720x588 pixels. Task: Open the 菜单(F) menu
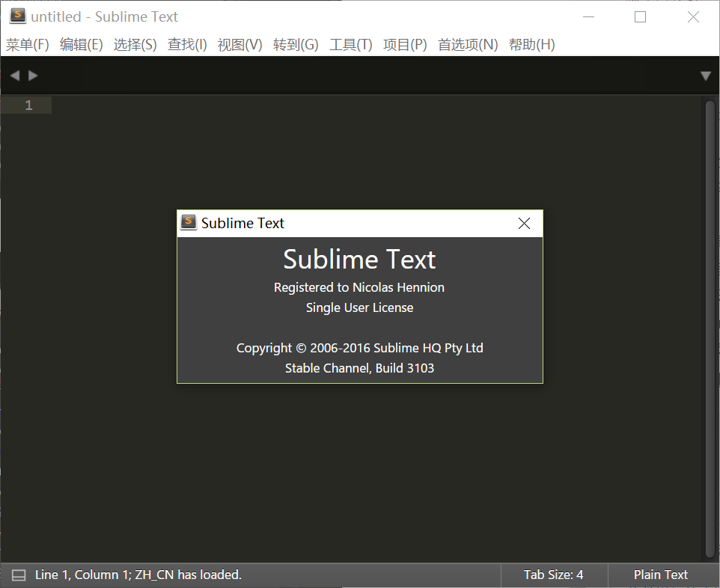(28, 45)
